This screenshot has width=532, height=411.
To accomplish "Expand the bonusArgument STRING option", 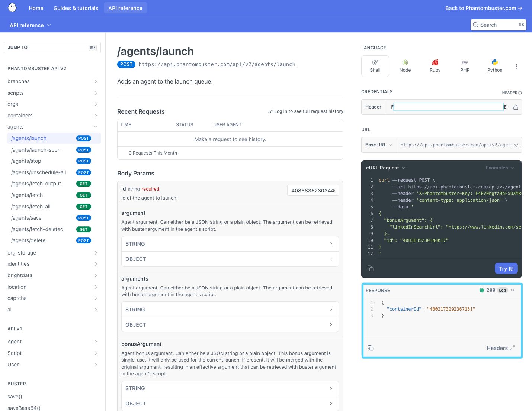I will pos(230,388).
